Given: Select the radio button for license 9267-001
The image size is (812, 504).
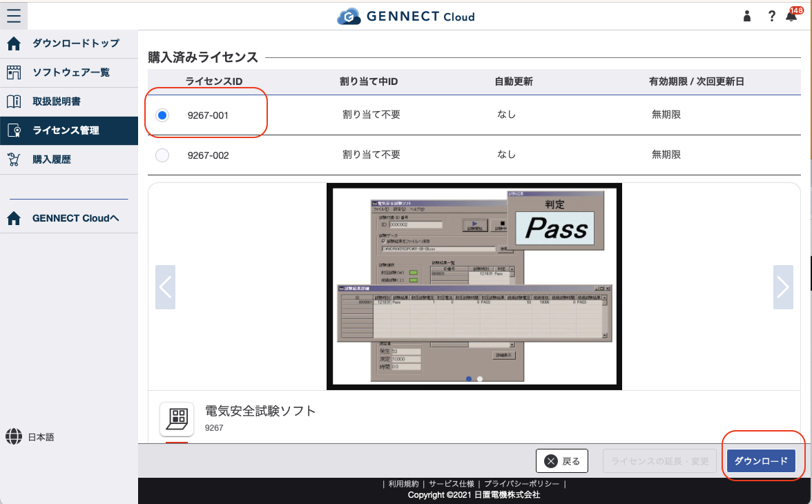Looking at the screenshot, I should (162, 115).
